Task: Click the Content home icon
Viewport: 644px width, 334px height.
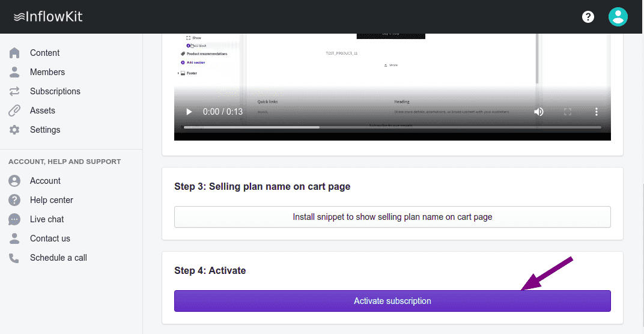Action: point(14,53)
